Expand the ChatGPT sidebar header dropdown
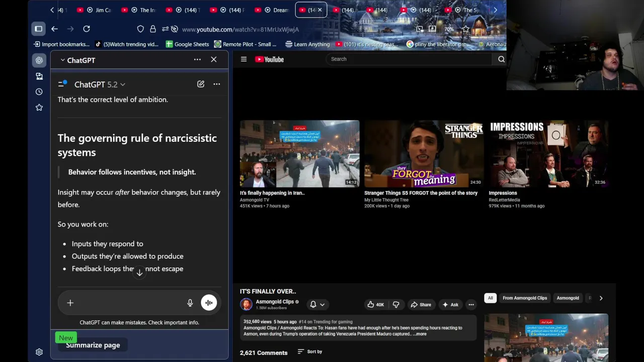This screenshot has height=362, width=644. point(77,60)
